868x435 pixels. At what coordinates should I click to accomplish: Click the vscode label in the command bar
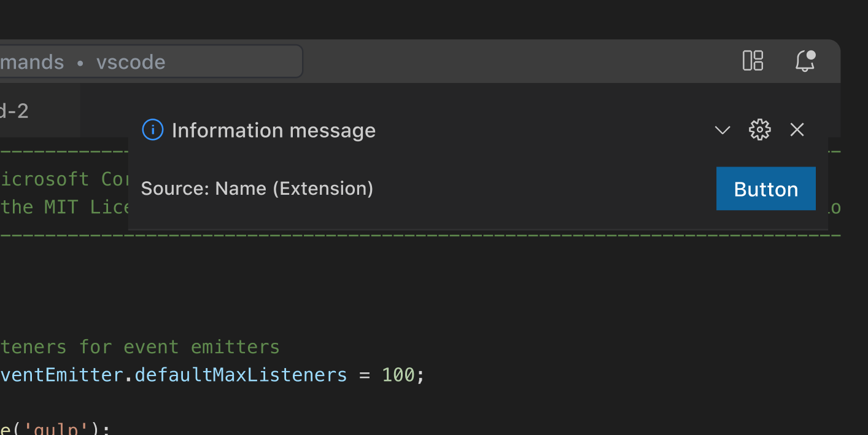tap(131, 61)
